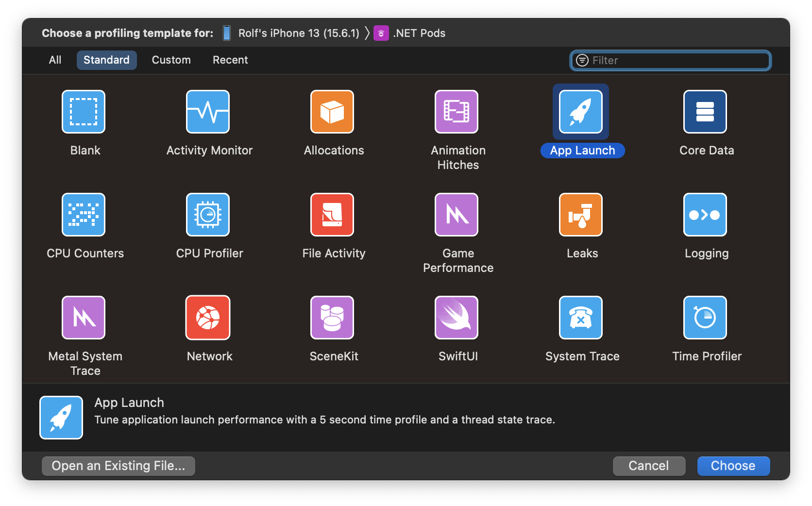Open the Rolf's iPhone 13 device selector

(x=291, y=33)
